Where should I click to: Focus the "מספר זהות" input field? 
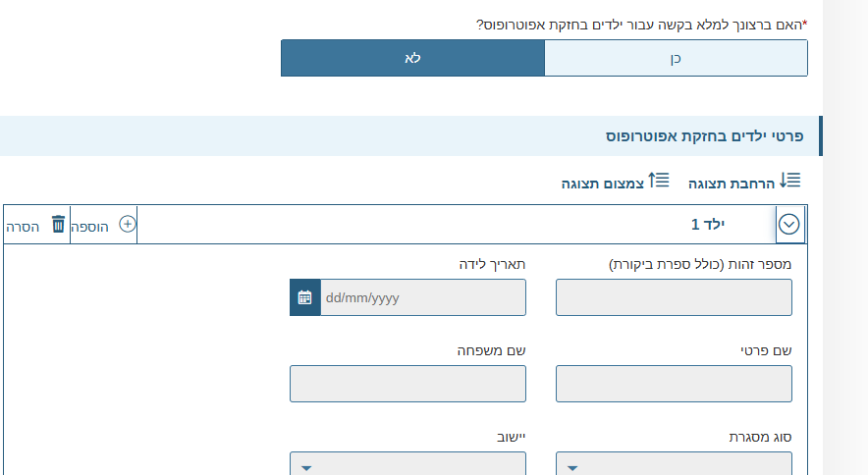(674, 297)
